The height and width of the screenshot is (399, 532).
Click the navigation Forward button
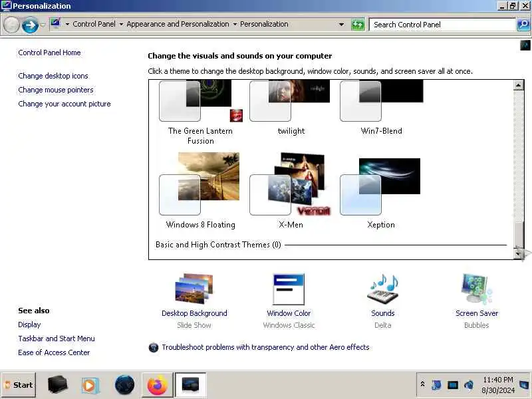click(30, 25)
